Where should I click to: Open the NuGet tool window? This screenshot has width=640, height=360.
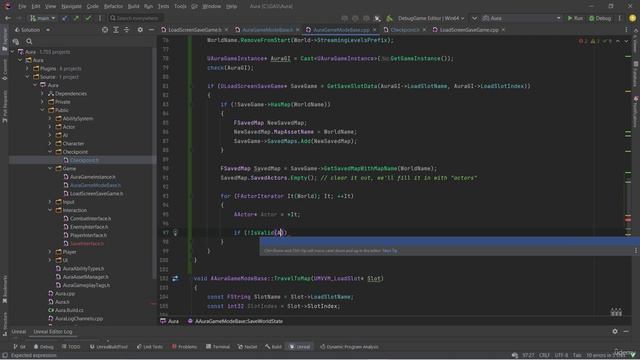tap(247, 347)
